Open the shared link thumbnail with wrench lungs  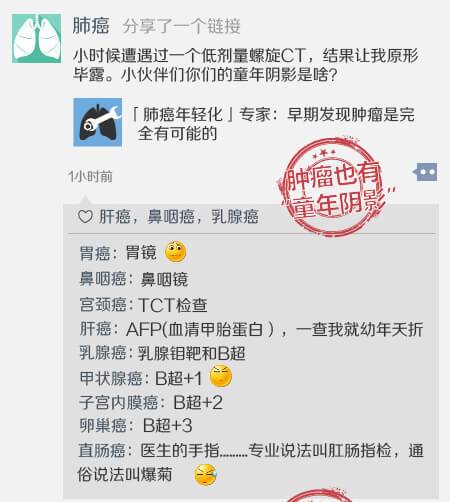tap(97, 122)
